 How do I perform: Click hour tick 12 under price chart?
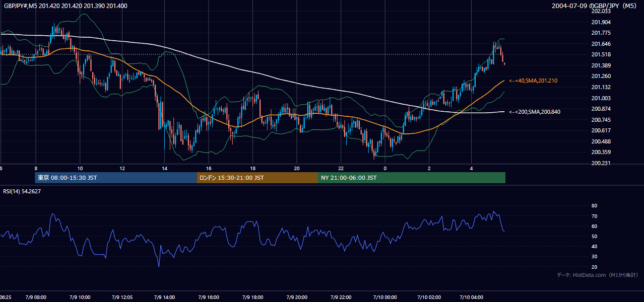click(x=122, y=168)
